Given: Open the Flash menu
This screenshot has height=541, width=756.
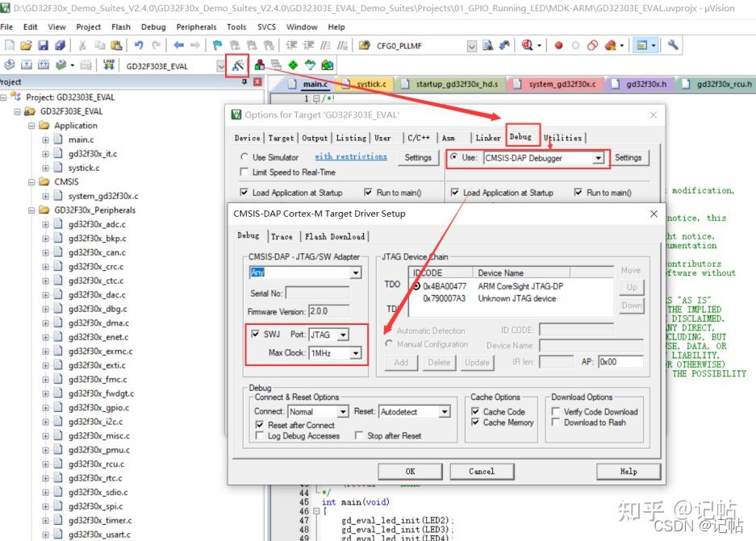Looking at the screenshot, I should [x=120, y=27].
